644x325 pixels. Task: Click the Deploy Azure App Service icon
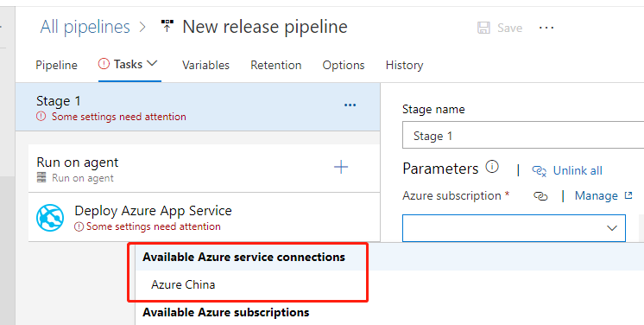tap(50, 217)
